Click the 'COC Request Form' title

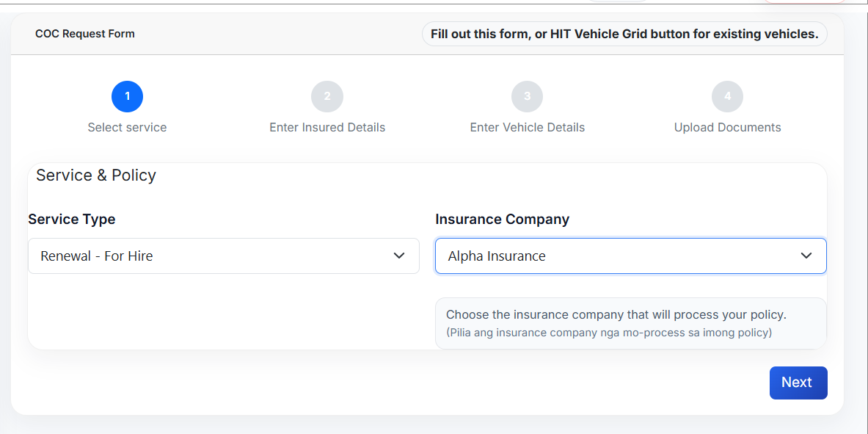85,34
